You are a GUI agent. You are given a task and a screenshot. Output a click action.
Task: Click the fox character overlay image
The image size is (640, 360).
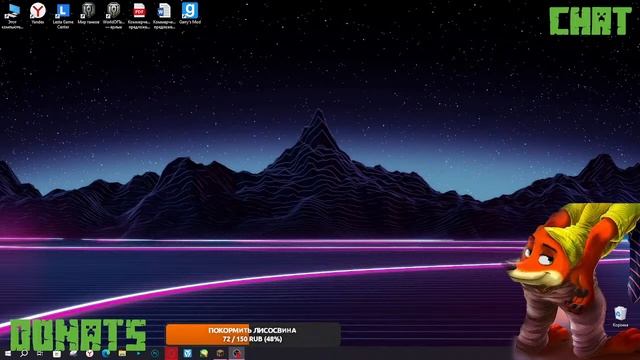click(x=573, y=282)
